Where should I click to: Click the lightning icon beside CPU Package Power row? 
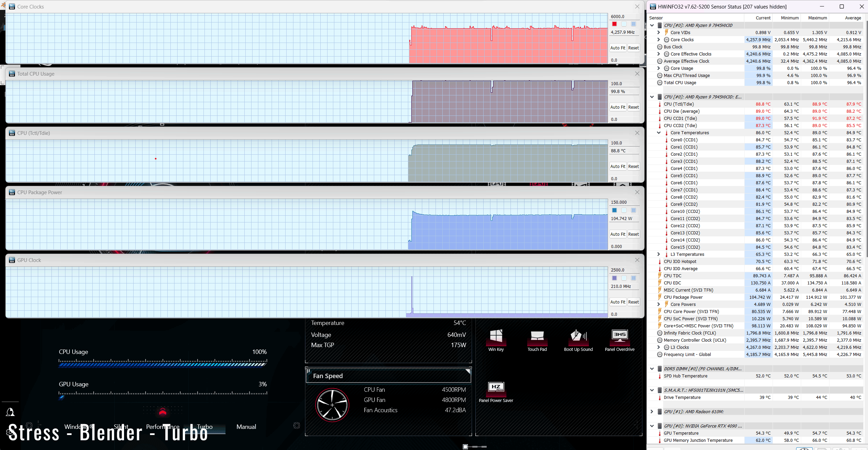[x=660, y=297]
